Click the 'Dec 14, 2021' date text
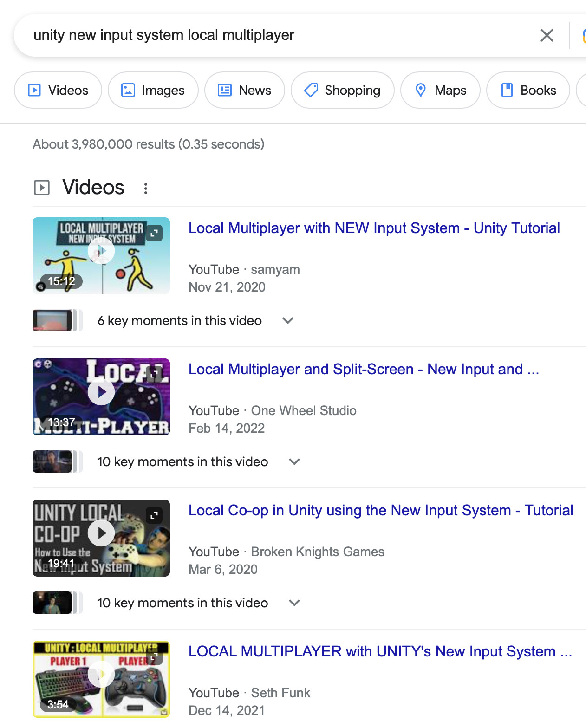The height and width of the screenshot is (728, 586). point(227,710)
